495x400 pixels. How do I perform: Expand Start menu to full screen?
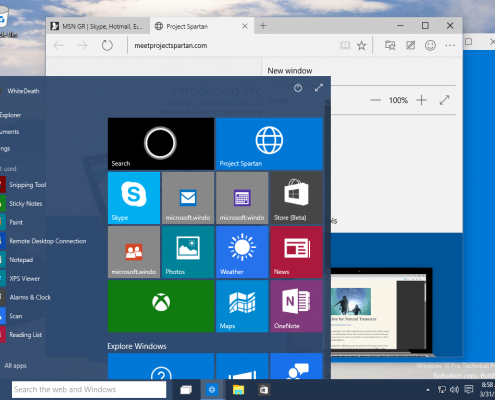tap(319, 88)
